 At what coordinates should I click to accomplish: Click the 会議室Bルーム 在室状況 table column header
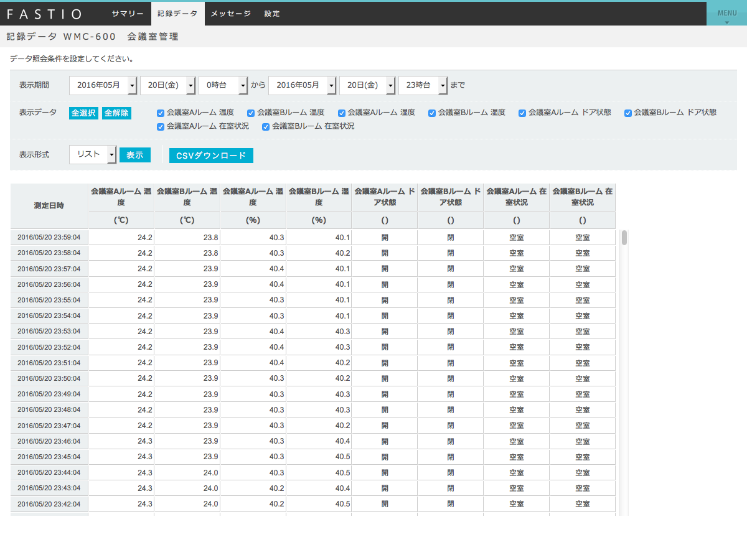(x=583, y=197)
